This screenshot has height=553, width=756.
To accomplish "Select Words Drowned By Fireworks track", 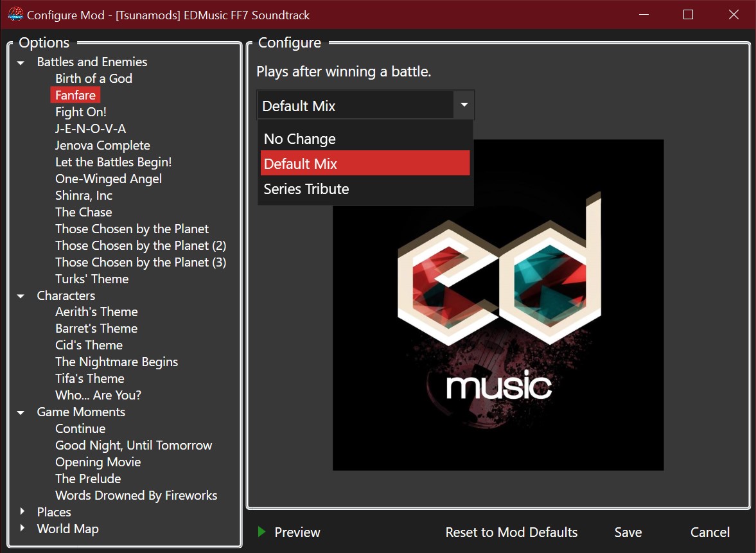I will point(136,496).
